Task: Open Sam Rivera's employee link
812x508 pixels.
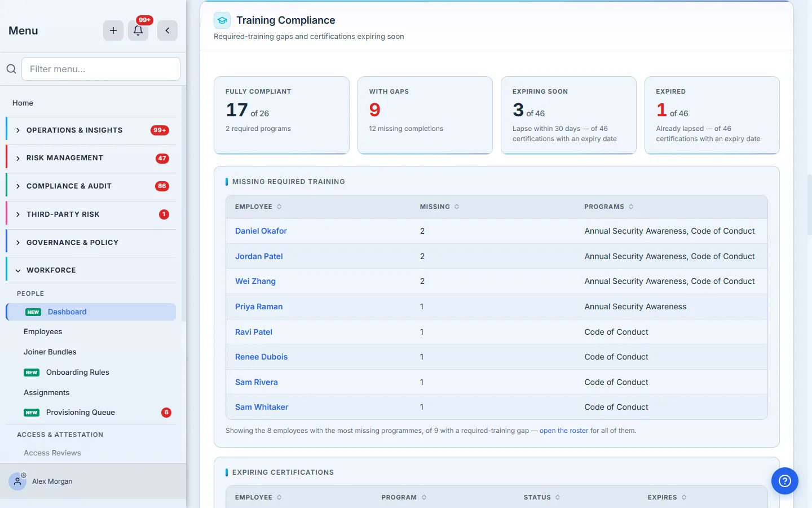Action: point(257,382)
